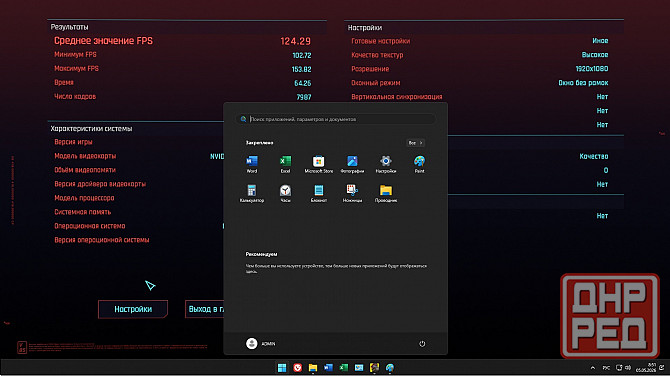
Task: Click the Объём видеопамяти label
Action: point(85,170)
